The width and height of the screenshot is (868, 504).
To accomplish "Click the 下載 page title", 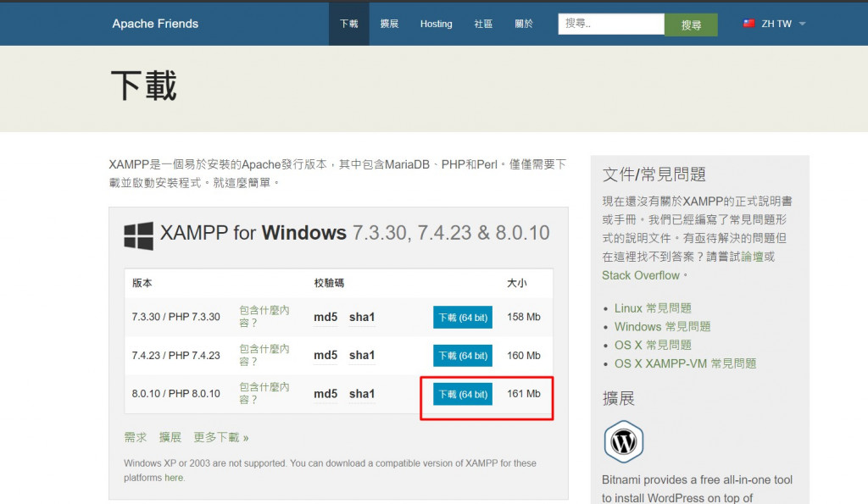I will [x=144, y=86].
